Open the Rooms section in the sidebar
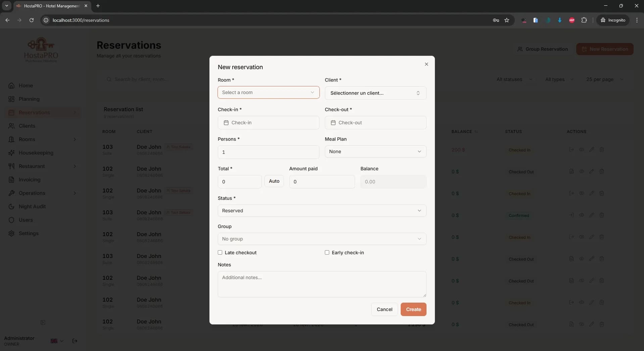 tap(27, 139)
